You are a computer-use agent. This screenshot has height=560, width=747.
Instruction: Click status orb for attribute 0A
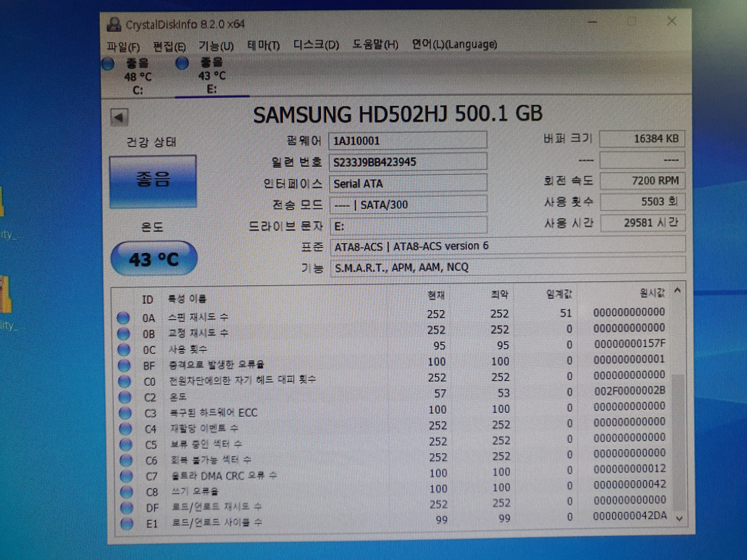(123, 318)
